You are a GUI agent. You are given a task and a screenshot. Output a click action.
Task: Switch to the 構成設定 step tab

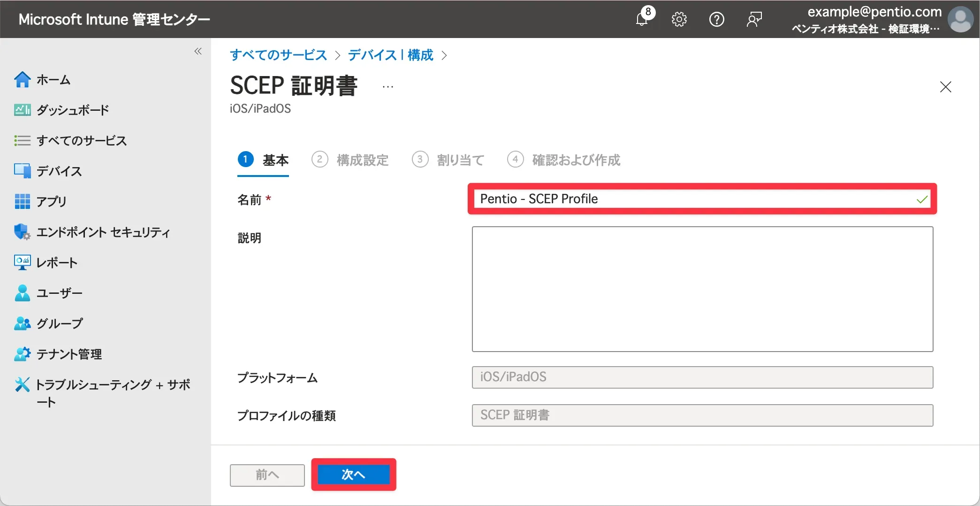[362, 160]
